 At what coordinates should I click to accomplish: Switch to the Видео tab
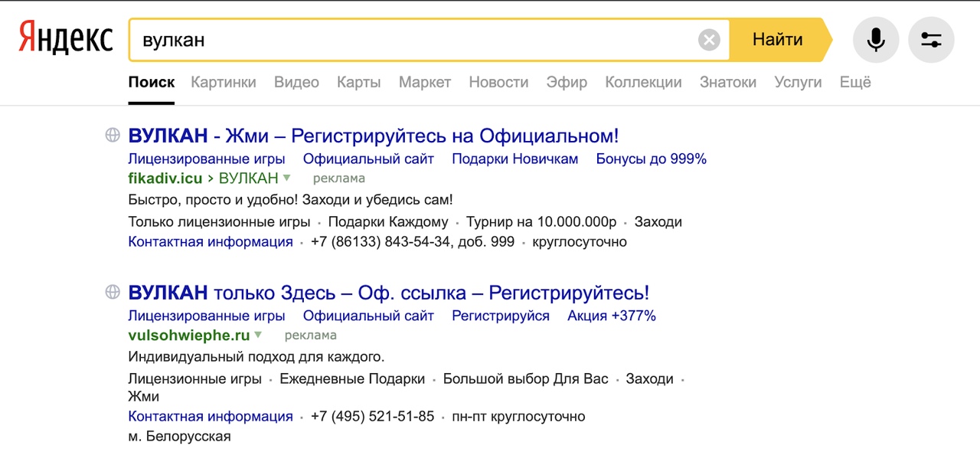tap(296, 82)
